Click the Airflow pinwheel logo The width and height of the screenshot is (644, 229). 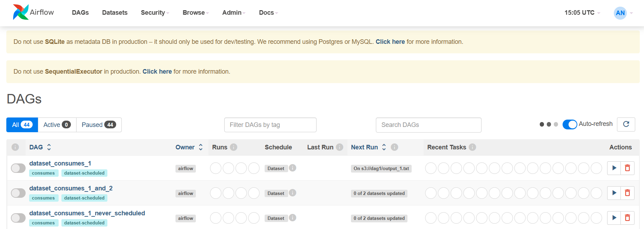point(21,12)
